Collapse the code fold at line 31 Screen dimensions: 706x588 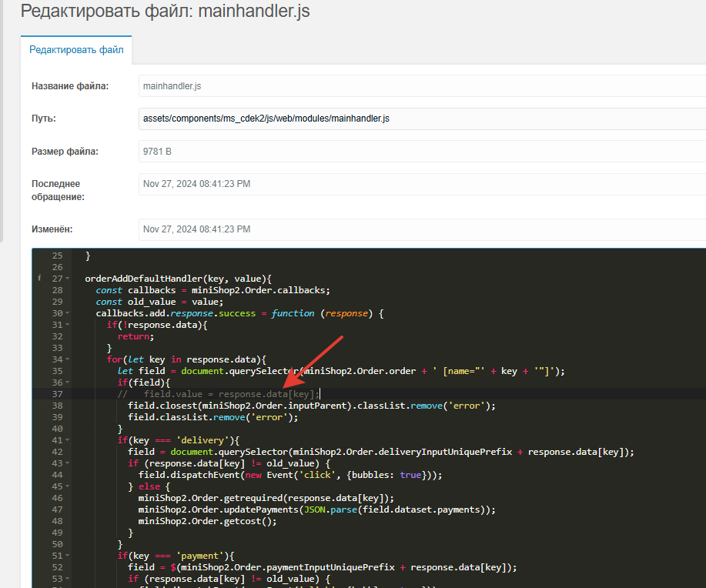pos(68,325)
